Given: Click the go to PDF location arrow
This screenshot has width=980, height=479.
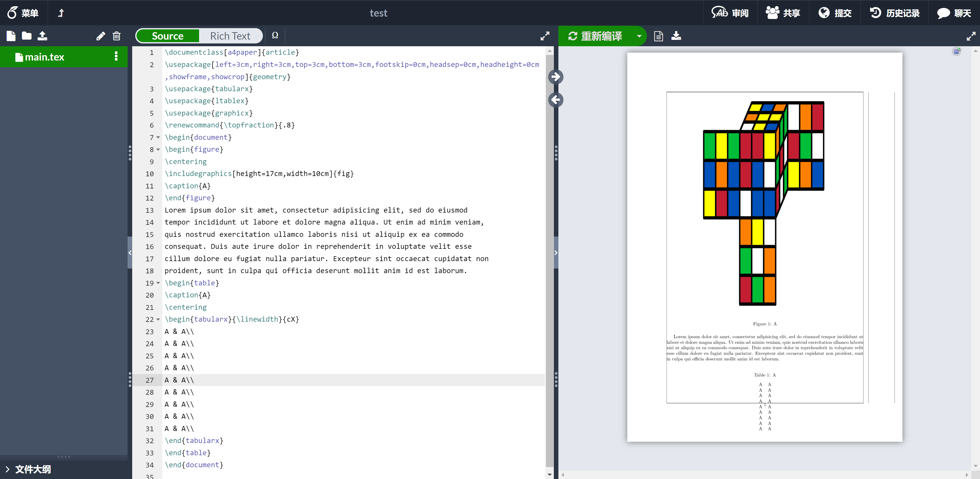Looking at the screenshot, I should (556, 77).
